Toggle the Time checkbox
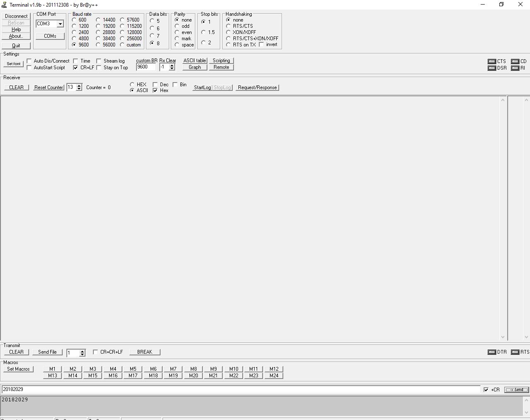 76,61
